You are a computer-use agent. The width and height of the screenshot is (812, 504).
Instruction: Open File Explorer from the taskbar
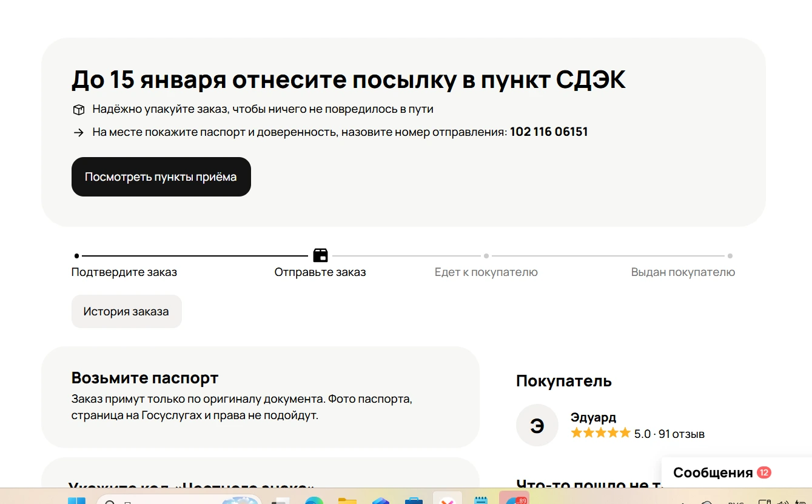point(347,501)
